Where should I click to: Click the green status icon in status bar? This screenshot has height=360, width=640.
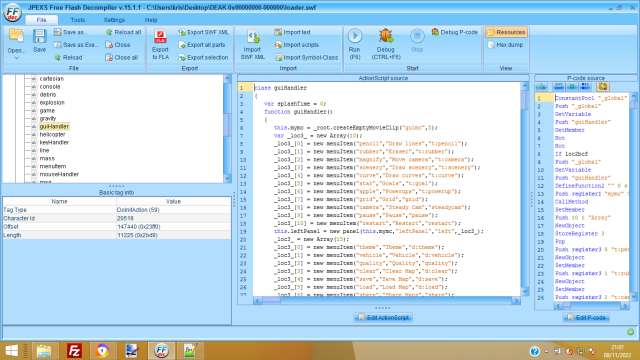point(631,332)
